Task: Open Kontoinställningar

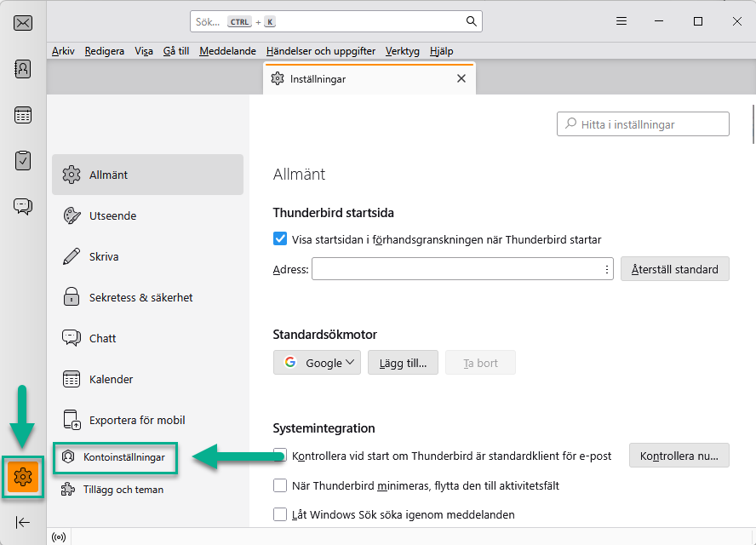Action: point(115,457)
